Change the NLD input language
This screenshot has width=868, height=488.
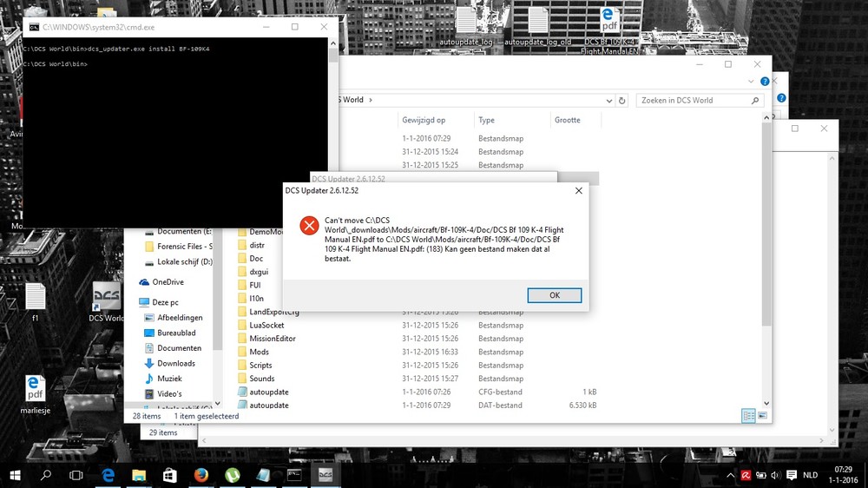click(x=811, y=475)
